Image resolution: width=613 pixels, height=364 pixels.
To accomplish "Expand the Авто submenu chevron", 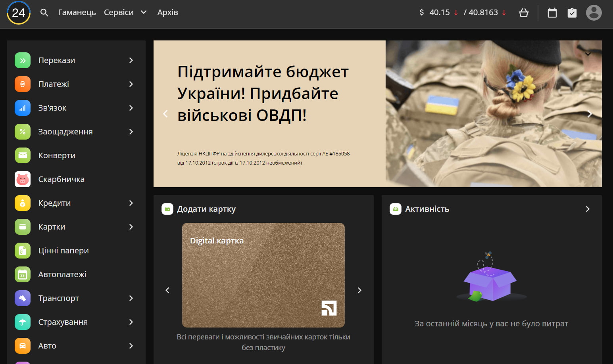I will [131, 346].
